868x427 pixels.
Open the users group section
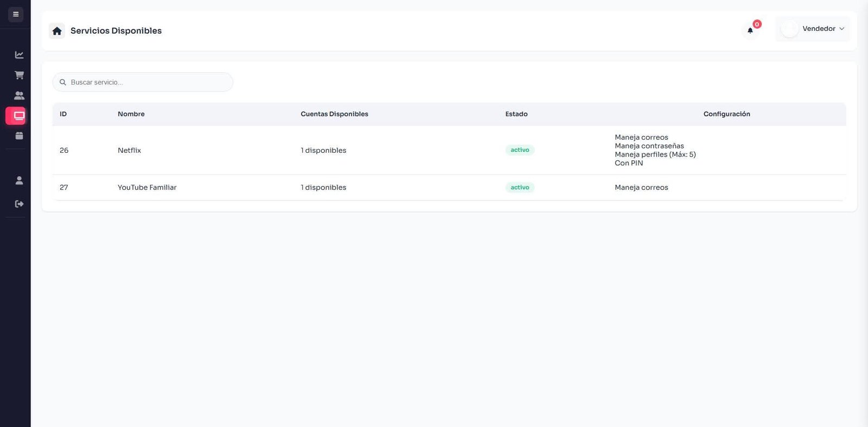19,95
